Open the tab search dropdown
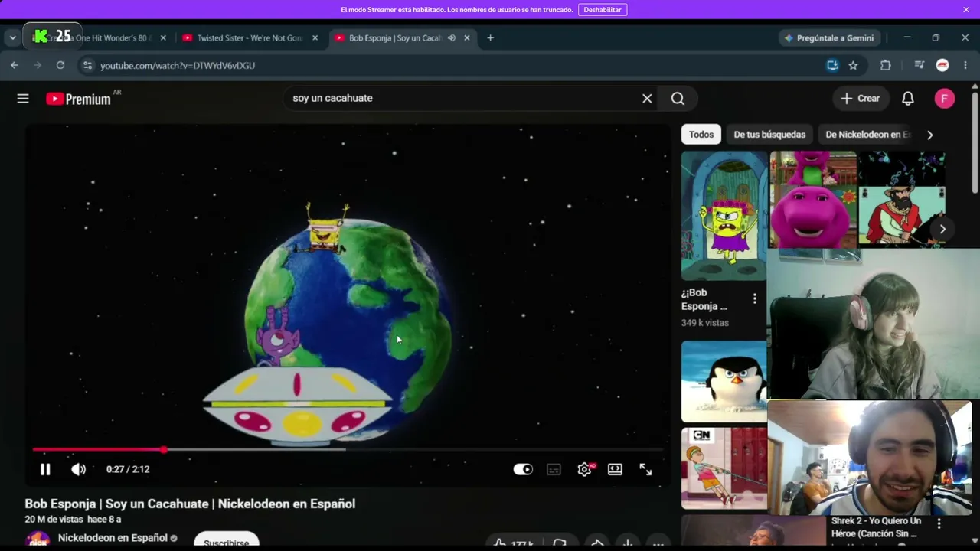The height and width of the screenshot is (551, 980). pyautogui.click(x=12, y=38)
